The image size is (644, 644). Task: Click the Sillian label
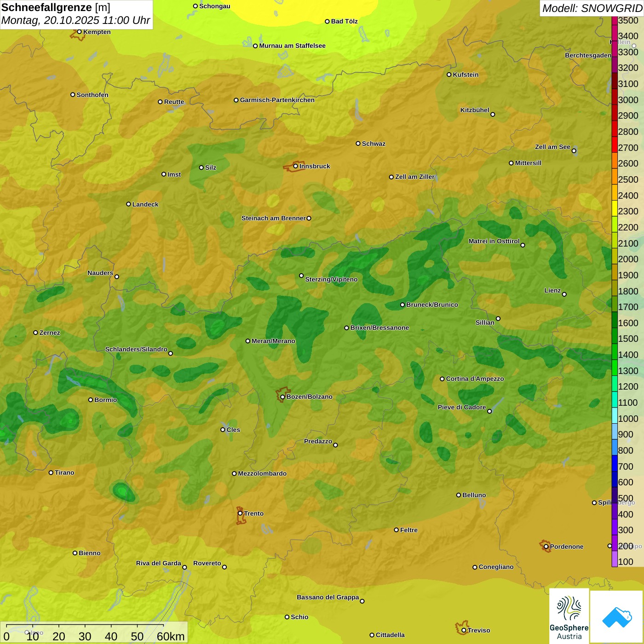(x=485, y=322)
